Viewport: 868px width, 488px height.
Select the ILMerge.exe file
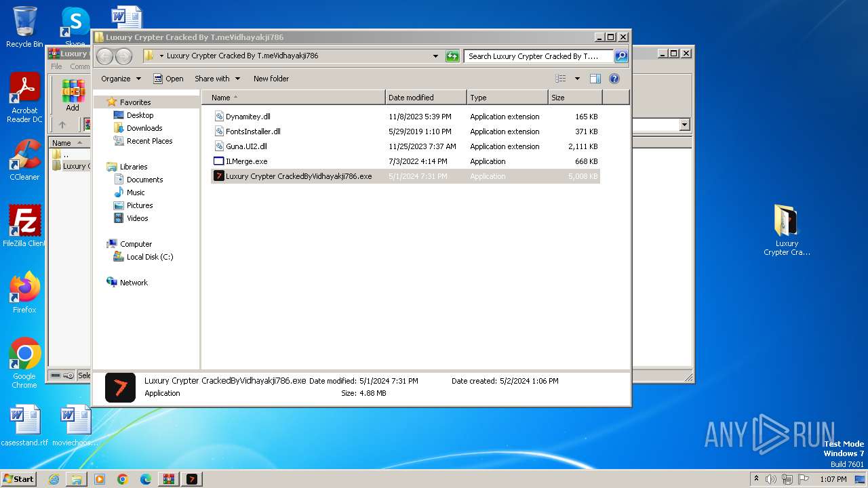(x=406, y=161)
